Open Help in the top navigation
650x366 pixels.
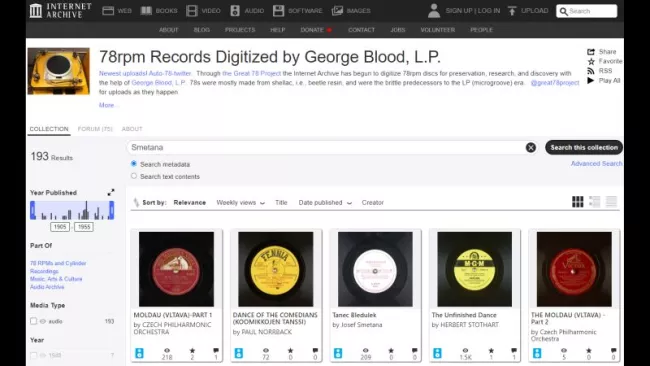[278, 30]
